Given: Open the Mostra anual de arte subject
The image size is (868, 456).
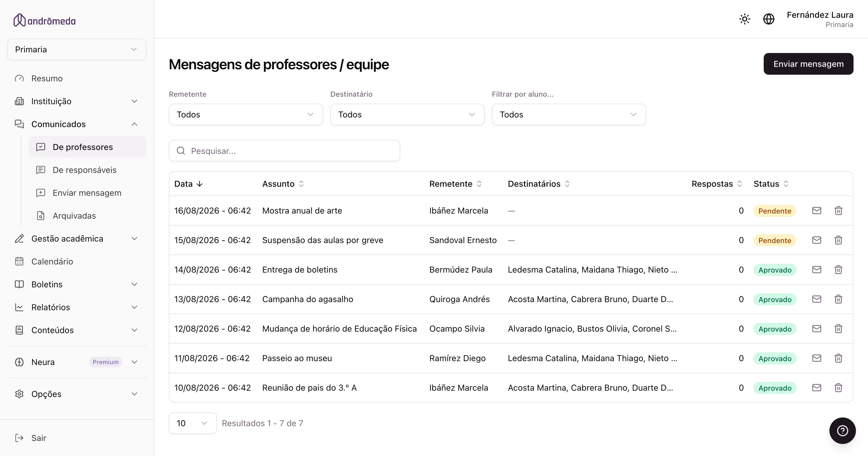Looking at the screenshot, I should (x=302, y=211).
